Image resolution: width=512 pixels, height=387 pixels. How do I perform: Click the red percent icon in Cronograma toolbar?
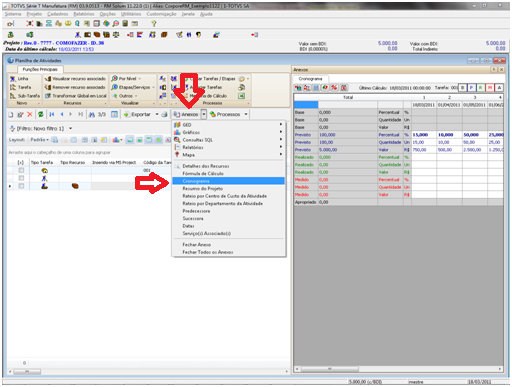[x=334, y=88]
